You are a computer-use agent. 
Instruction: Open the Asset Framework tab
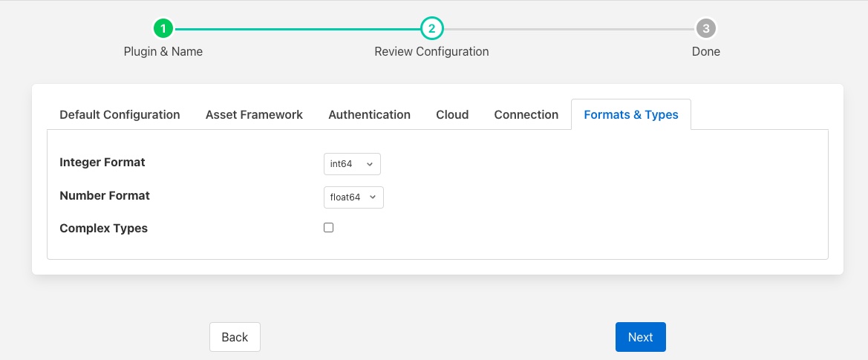click(x=254, y=115)
